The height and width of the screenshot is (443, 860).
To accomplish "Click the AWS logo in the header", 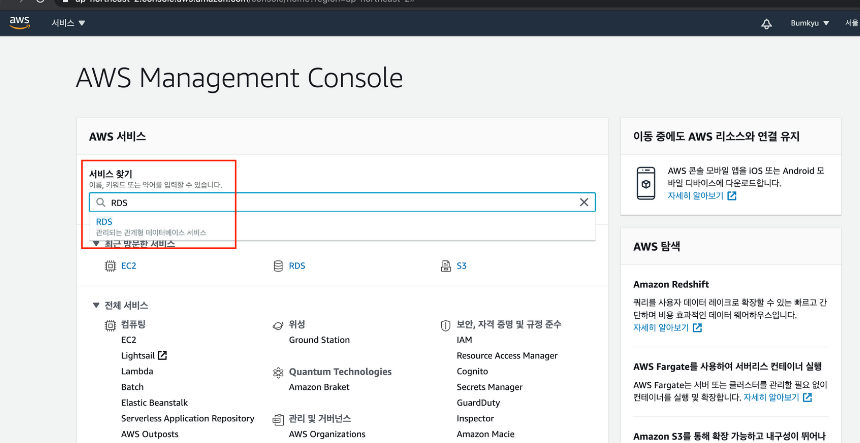I will (19, 23).
